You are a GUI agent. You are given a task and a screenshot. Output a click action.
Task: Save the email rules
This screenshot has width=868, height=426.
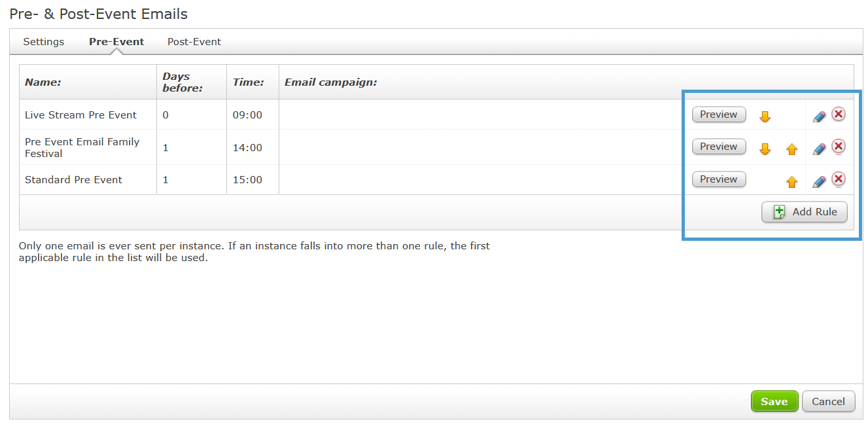(774, 401)
